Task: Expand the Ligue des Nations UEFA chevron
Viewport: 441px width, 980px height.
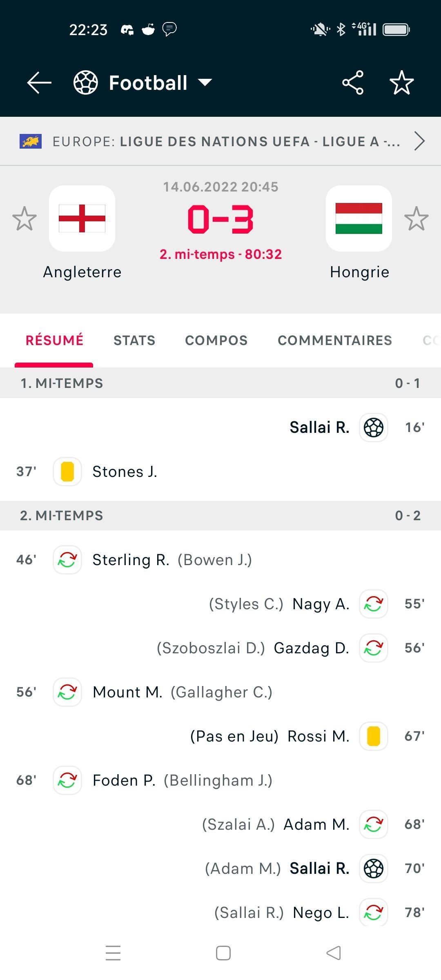Action: click(419, 141)
